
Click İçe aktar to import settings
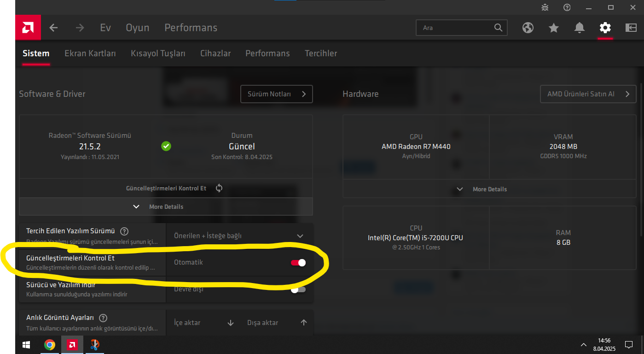187,323
